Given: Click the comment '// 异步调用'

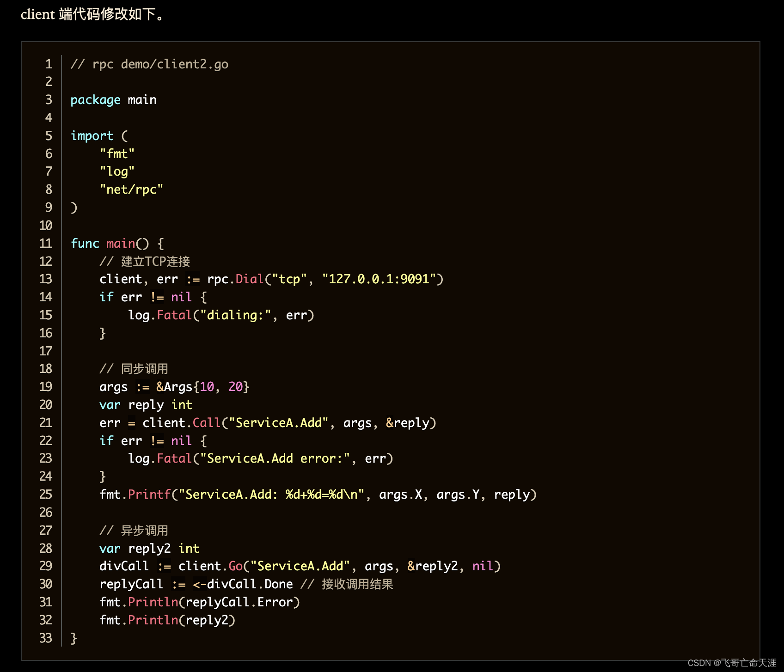Looking at the screenshot, I should tap(134, 531).
